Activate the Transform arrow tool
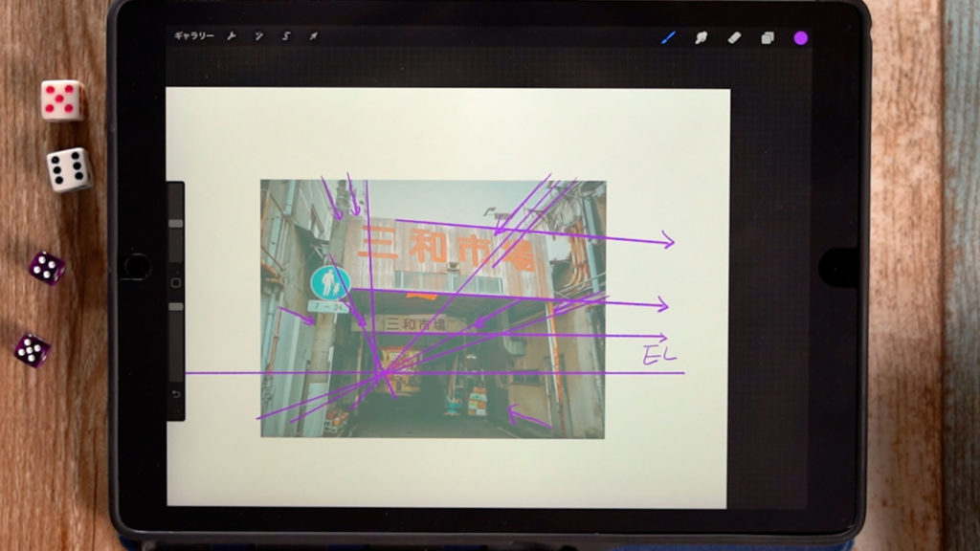 (x=313, y=36)
